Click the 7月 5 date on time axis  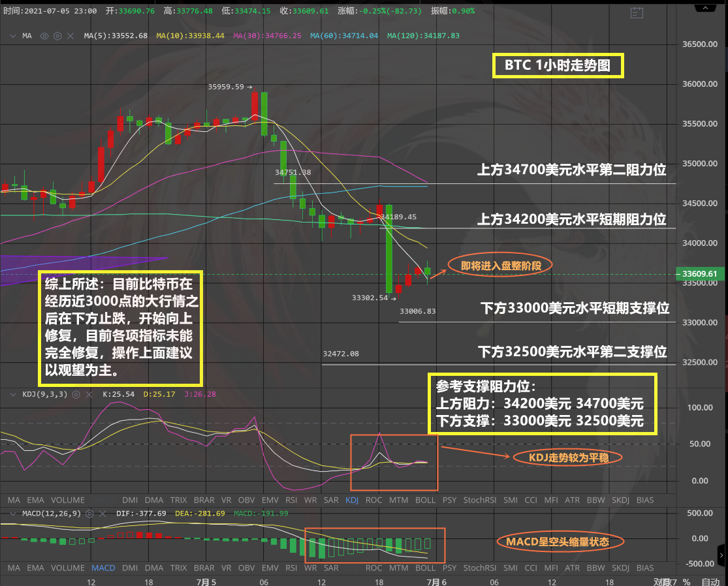coord(206,582)
